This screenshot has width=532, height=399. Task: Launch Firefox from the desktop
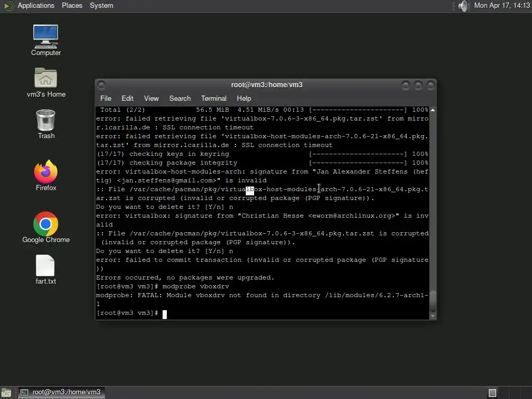pyautogui.click(x=46, y=176)
